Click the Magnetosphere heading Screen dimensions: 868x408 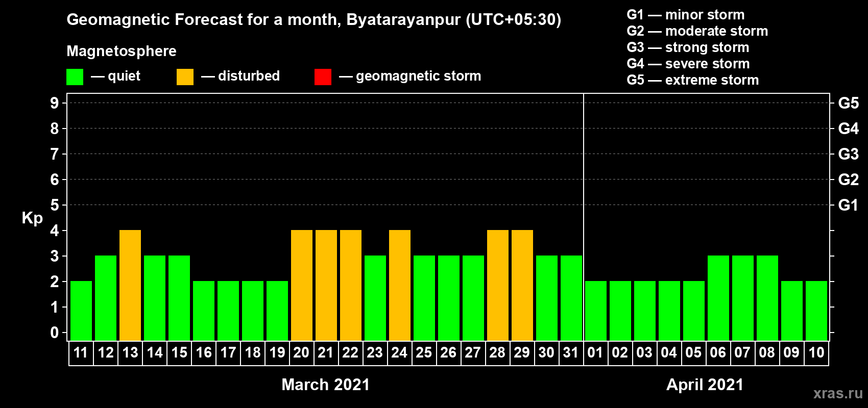click(x=122, y=51)
